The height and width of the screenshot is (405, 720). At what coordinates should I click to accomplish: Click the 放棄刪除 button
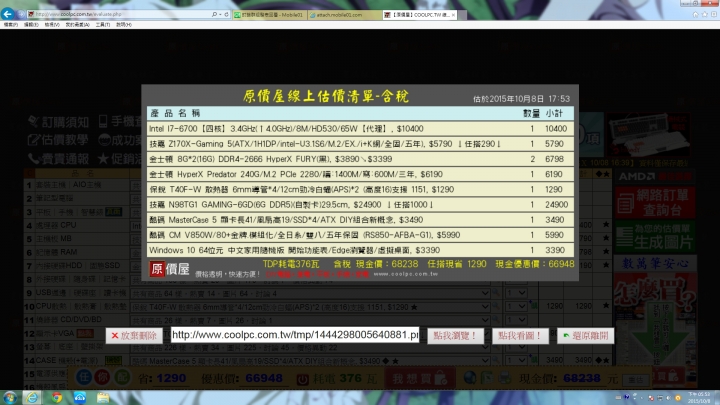tap(134, 336)
